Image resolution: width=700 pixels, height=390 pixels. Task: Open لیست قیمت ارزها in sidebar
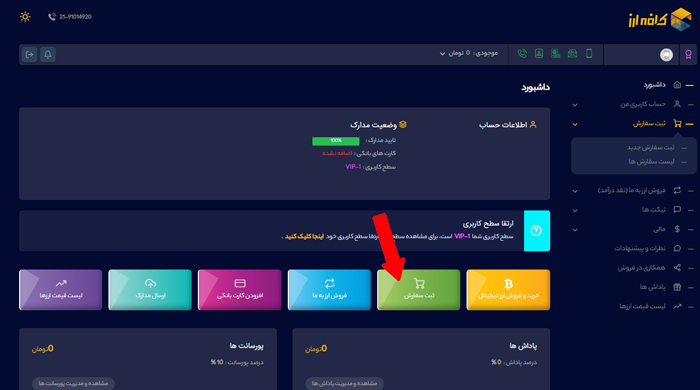pos(642,306)
